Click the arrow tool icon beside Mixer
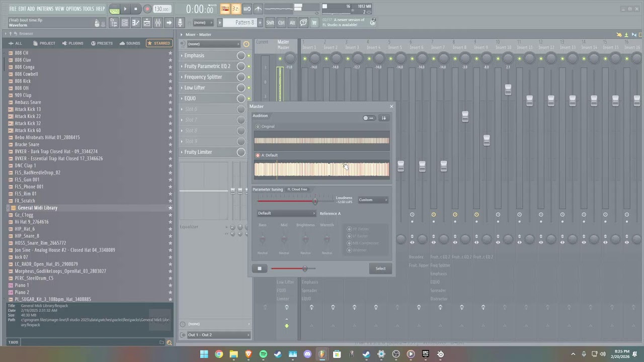Viewport: 644px width, 362px height. coord(169,23)
